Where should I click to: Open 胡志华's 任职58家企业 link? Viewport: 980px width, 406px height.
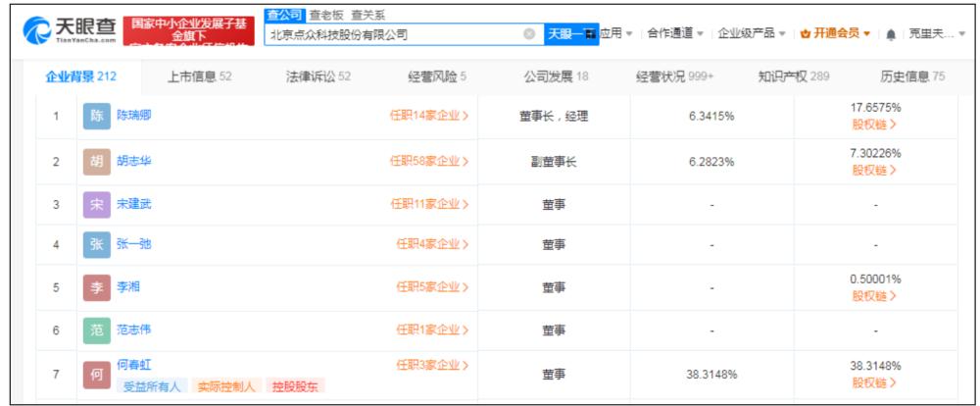tap(428, 161)
